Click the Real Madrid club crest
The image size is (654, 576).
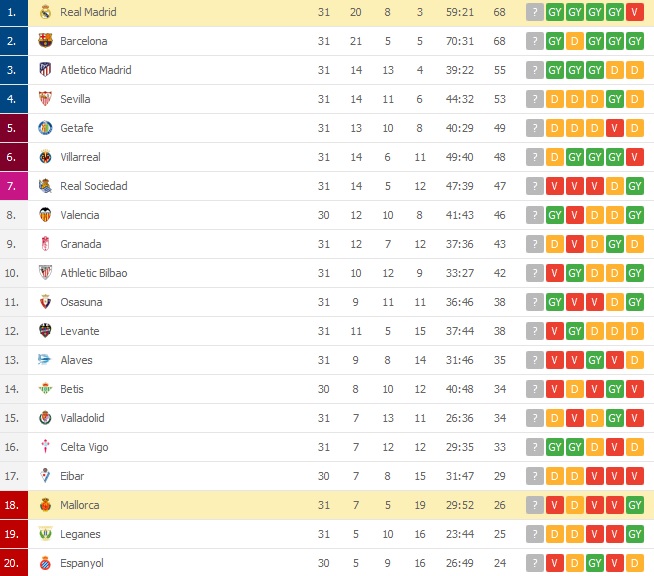pos(45,12)
